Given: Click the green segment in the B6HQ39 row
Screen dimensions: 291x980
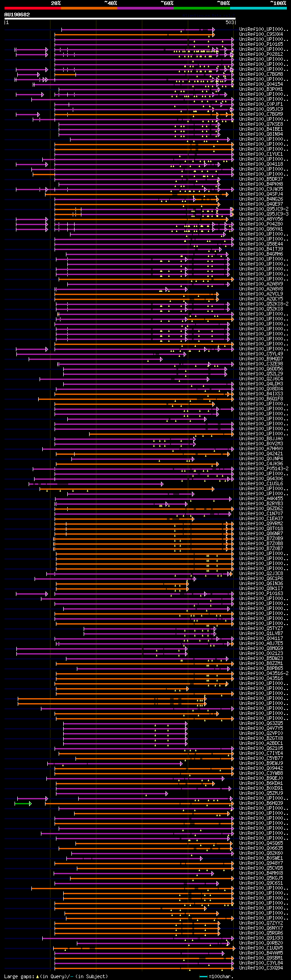Looking at the screenshot, I should point(23,803).
